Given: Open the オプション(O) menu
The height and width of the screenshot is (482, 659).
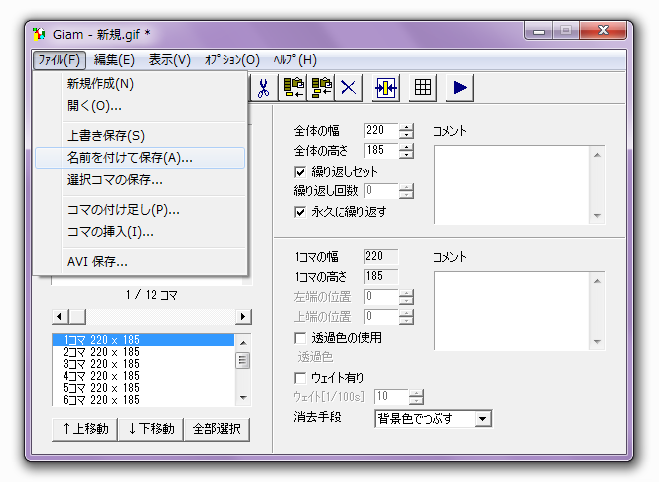Looking at the screenshot, I should click(x=232, y=60).
